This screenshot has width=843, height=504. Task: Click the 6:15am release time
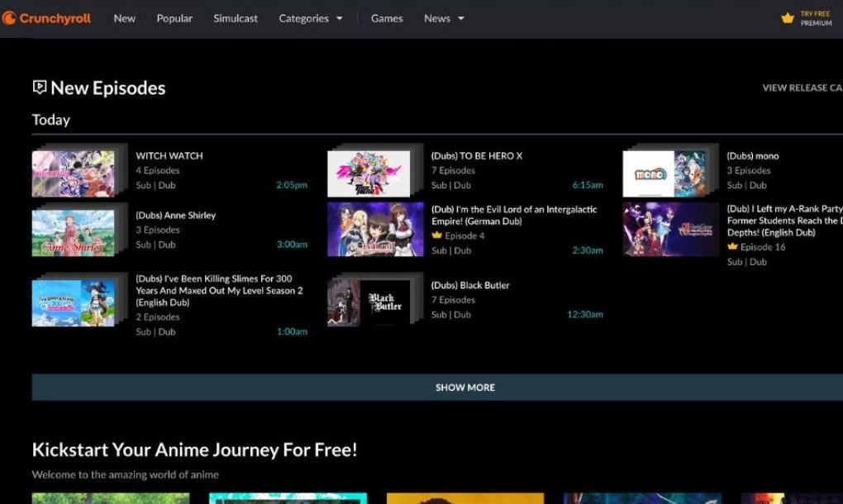[588, 185]
